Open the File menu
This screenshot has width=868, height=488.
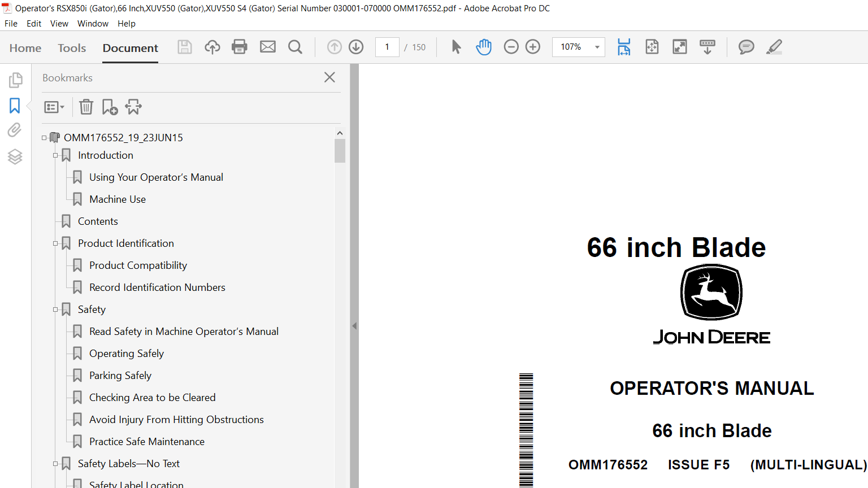[11, 24]
